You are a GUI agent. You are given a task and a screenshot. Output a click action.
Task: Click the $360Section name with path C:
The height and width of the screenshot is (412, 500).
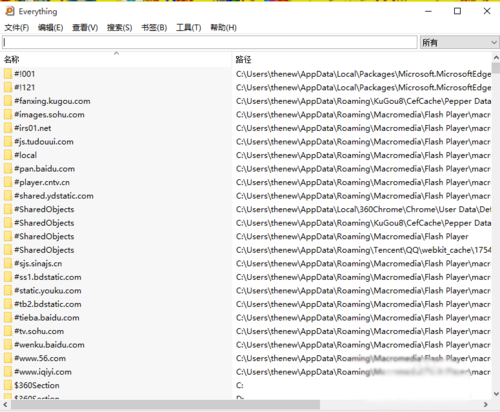(x=37, y=385)
